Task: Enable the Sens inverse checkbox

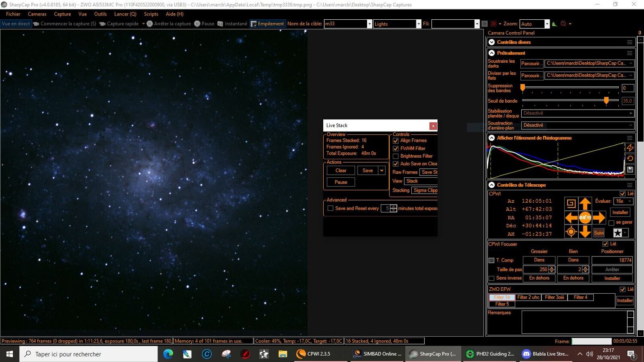Action: point(492,278)
